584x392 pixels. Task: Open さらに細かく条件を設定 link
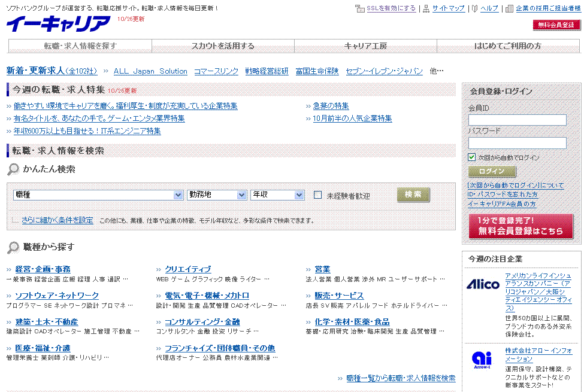tap(58, 220)
